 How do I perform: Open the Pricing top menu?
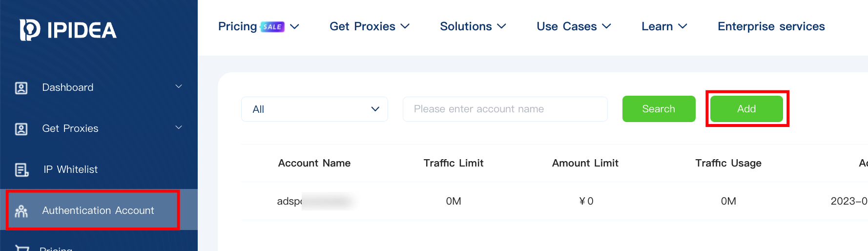pyautogui.click(x=238, y=26)
